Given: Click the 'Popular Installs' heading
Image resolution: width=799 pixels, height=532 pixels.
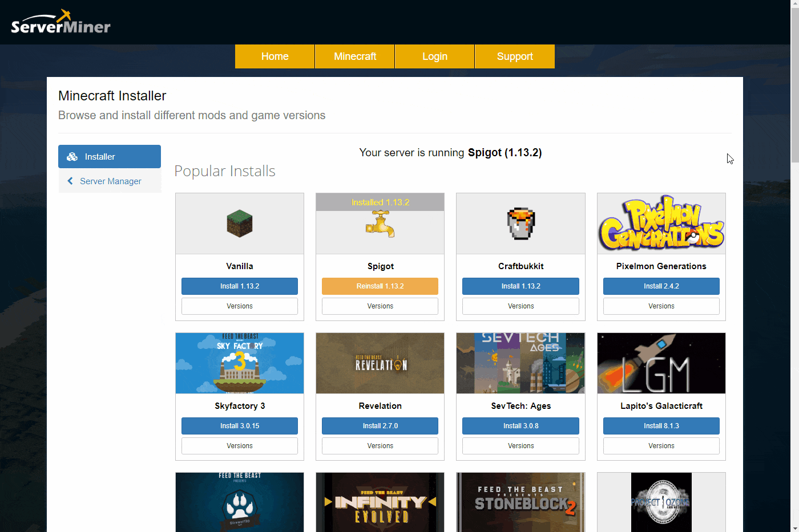Looking at the screenshot, I should coord(225,171).
